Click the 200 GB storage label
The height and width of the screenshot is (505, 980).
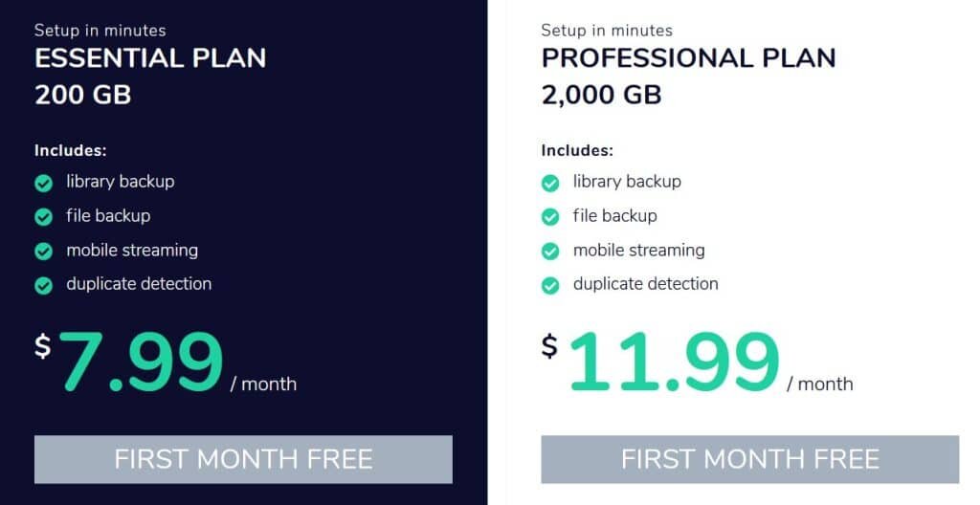[x=83, y=95]
